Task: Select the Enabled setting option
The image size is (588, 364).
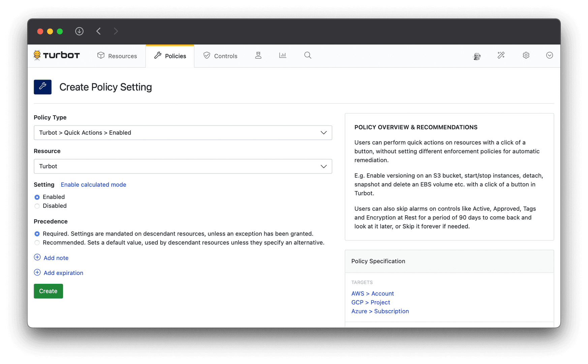Action: 37,197
